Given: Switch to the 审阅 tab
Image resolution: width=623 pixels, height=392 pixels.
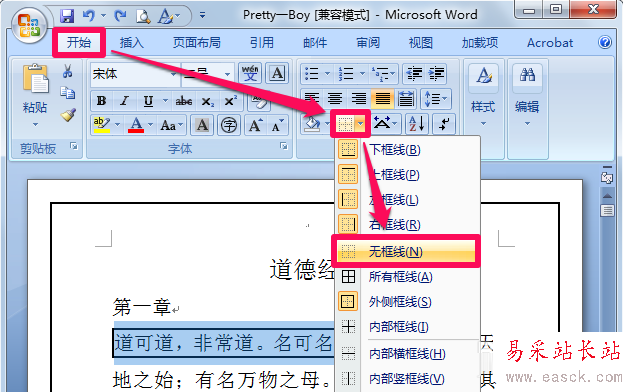Looking at the screenshot, I should point(368,42).
